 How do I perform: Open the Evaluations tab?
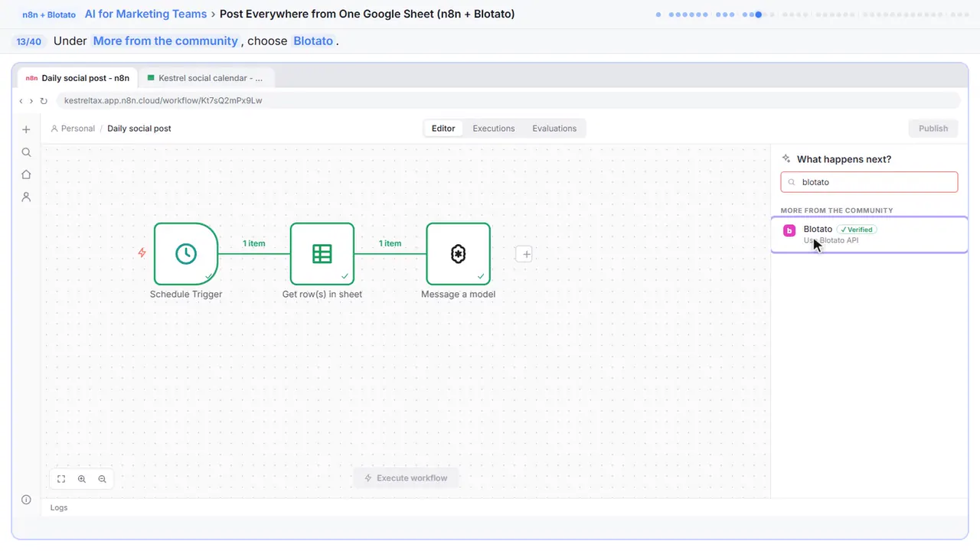coord(554,129)
